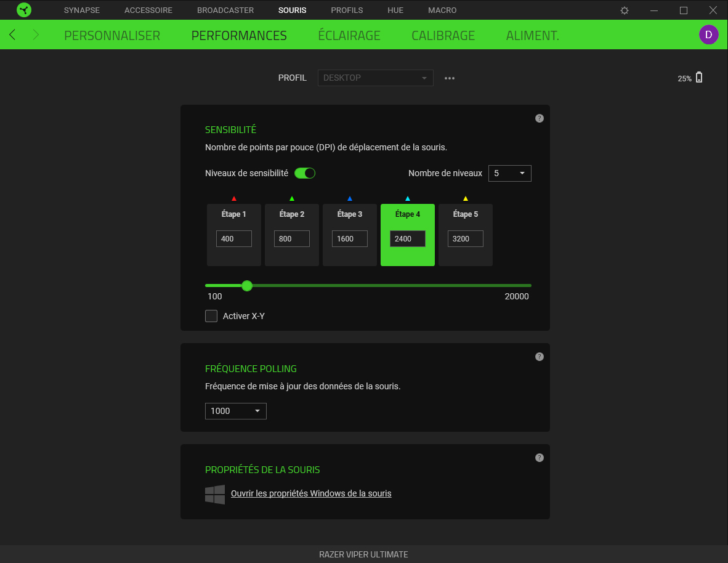Switch to the ACCESSOIRE menu

[x=148, y=10]
